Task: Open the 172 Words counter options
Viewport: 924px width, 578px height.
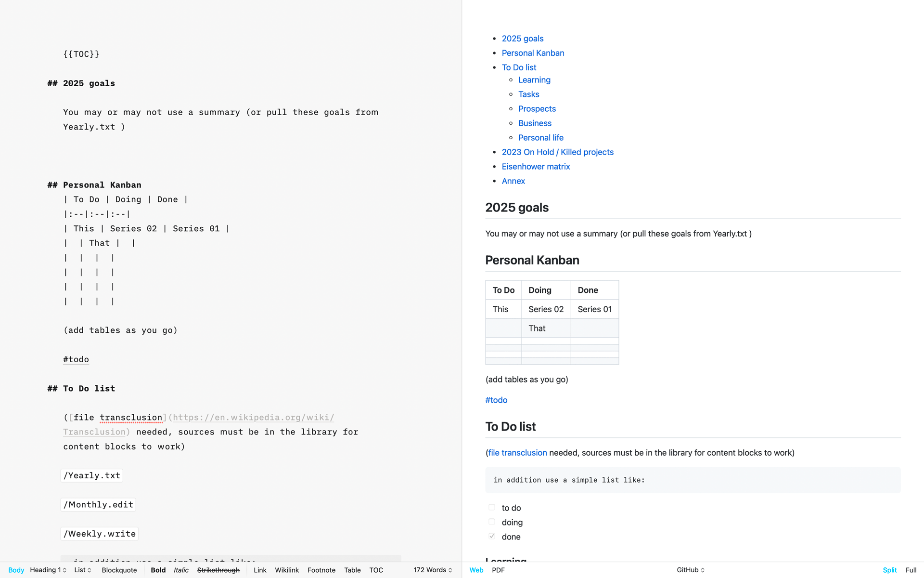Action: click(x=432, y=570)
